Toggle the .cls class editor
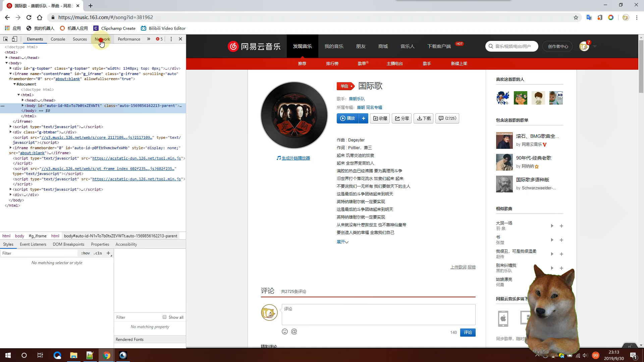644x362 pixels. coord(98,253)
